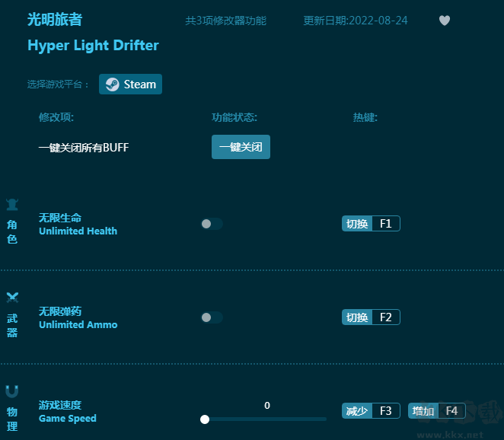Viewport: 504px width, 440px height.
Task: Click the Hyper Light Drifter title
Action: tap(93, 46)
